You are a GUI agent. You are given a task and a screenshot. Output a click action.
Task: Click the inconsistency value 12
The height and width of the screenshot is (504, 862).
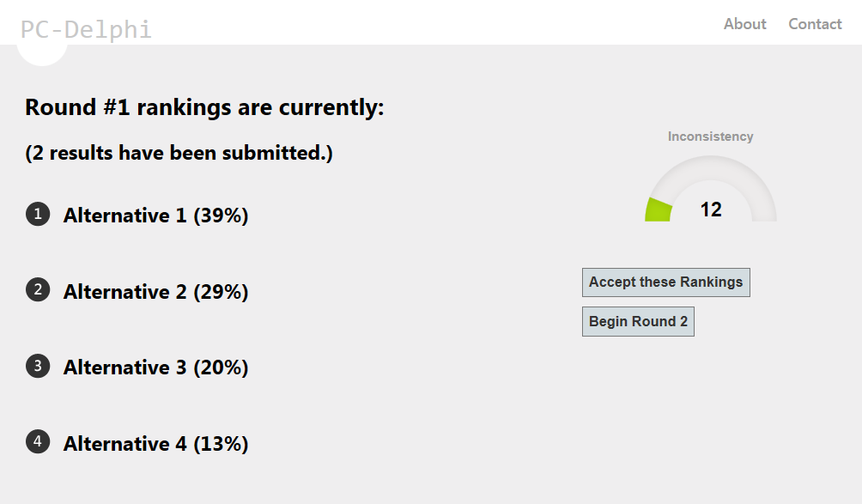(711, 209)
